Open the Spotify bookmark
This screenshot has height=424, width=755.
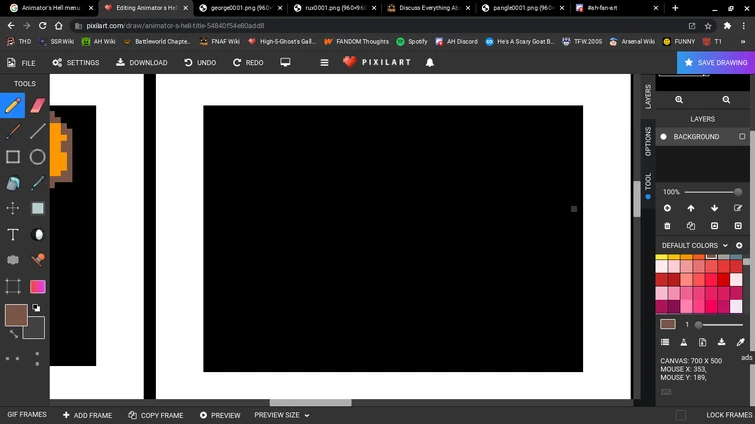click(412, 41)
